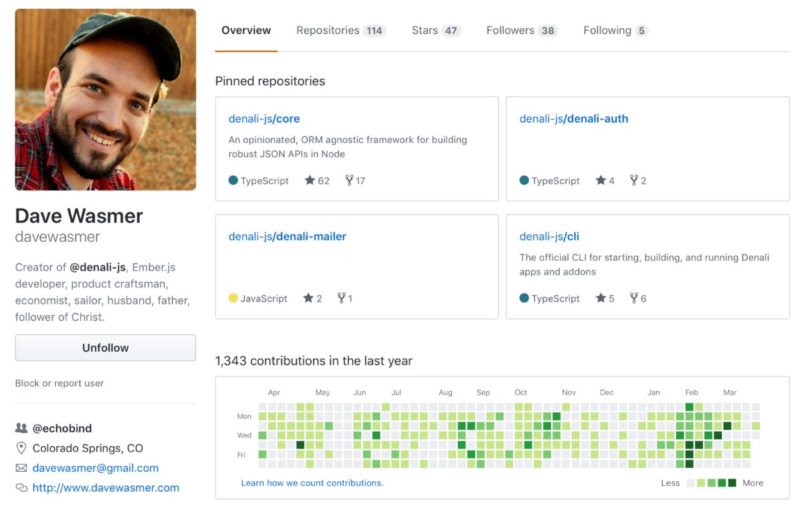Click the darkest green legend swatch
The image size is (812, 516).
[732, 483]
